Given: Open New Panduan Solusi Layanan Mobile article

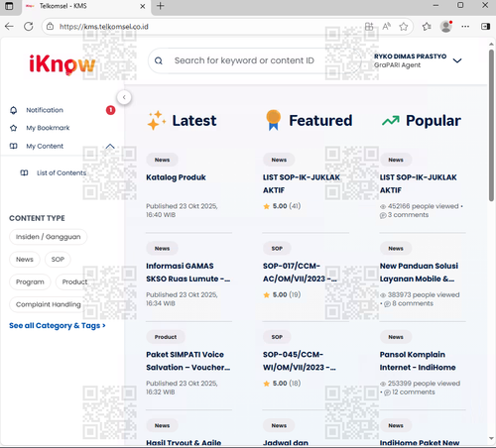Looking at the screenshot, I should pos(419,273).
